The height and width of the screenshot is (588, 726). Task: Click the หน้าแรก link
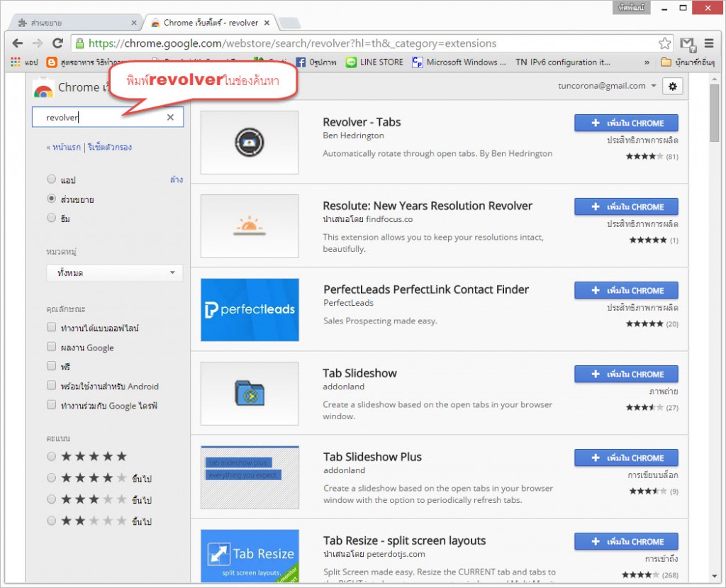(x=65, y=148)
